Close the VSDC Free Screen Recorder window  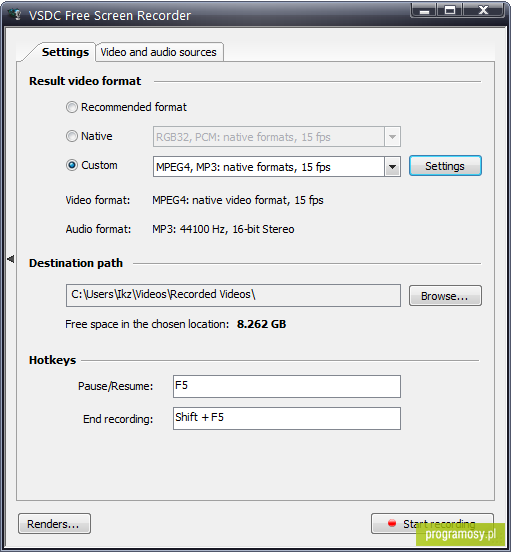click(x=484, y=10)
